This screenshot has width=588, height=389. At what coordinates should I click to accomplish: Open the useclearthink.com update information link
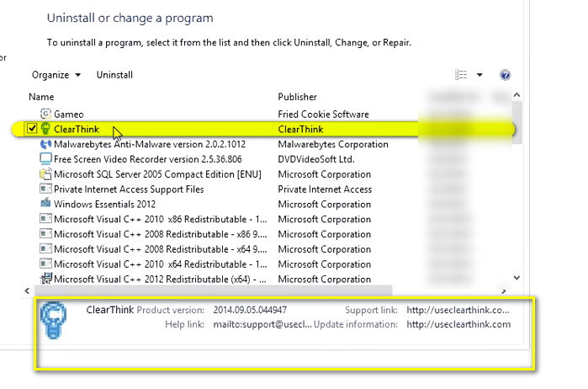pos(458,324)
